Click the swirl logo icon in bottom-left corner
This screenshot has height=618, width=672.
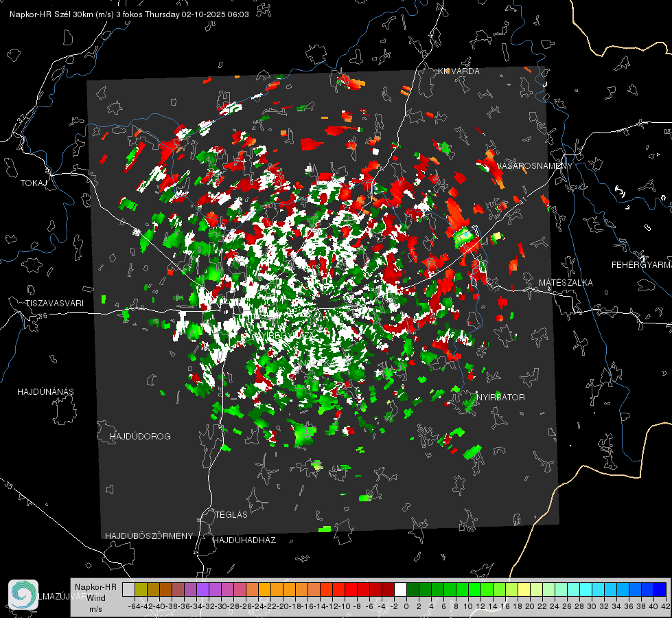click(x=23, y=595)
